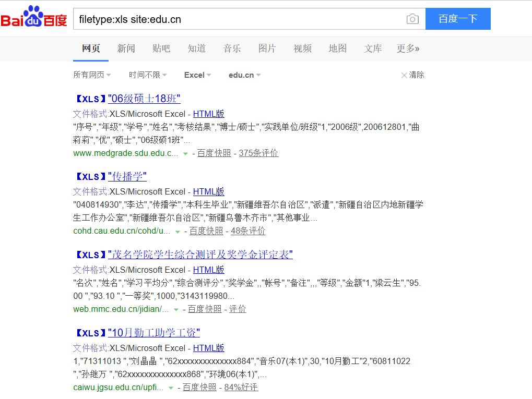This screenshot has height=399, width=532.
Task: Expand arrow next to caiwu.jgsu.edu.cn URL
Action: [171, 388]
